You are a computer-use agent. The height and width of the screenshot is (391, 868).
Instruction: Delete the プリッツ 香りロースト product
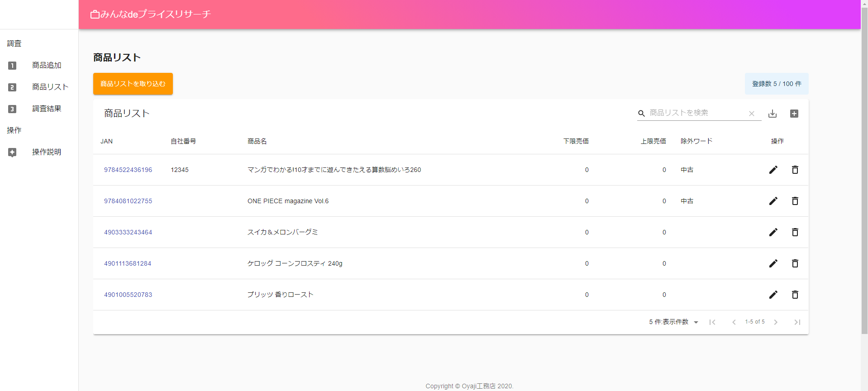[795, 295]
